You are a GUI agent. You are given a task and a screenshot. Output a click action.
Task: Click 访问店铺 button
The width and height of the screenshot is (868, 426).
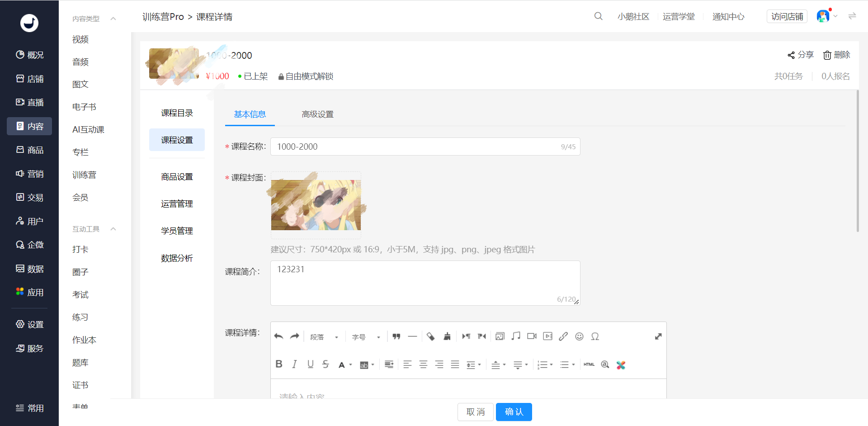point(787,17)
